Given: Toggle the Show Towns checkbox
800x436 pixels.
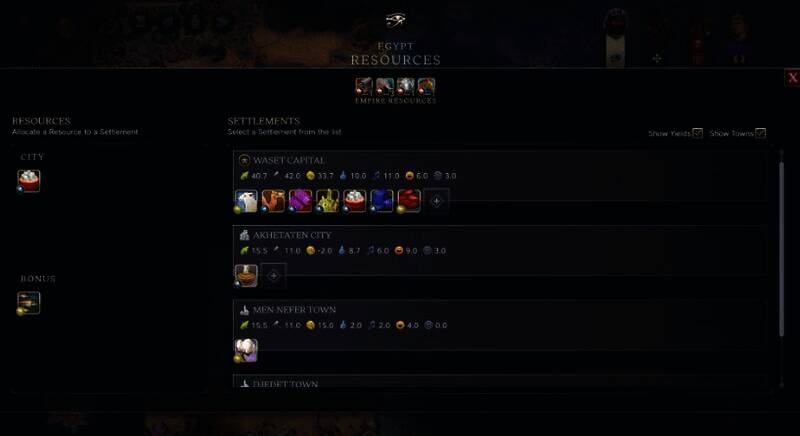Looking at the screenshot, I should (760, 133).
